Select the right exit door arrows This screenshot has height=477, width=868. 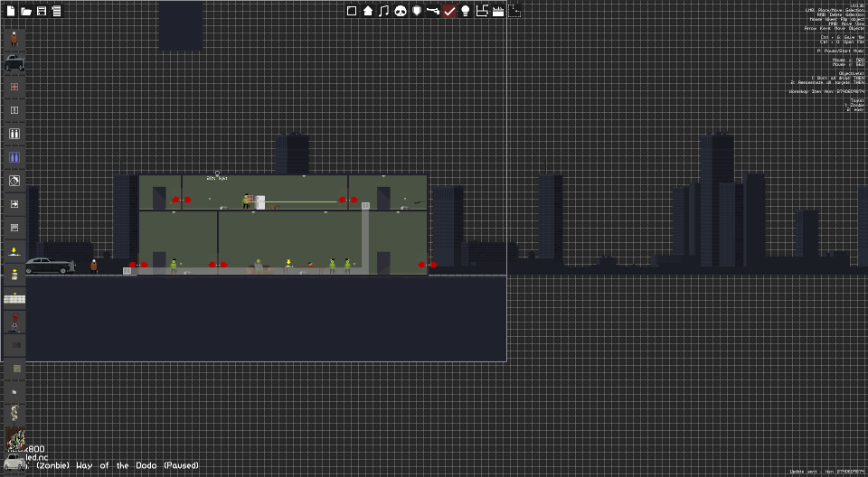428,265
